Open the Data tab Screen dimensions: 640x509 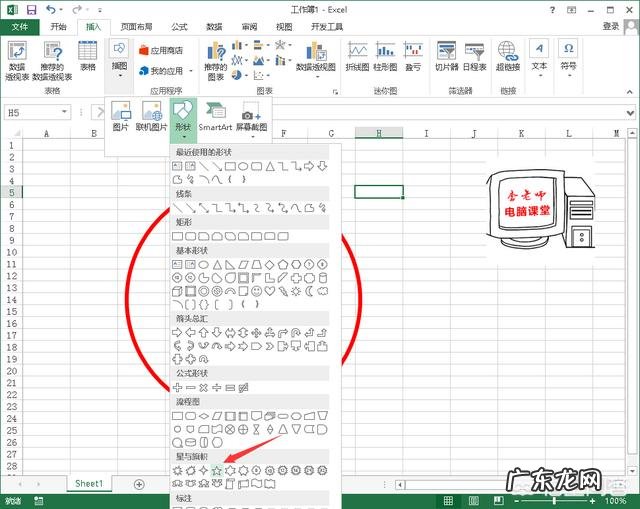214,27
